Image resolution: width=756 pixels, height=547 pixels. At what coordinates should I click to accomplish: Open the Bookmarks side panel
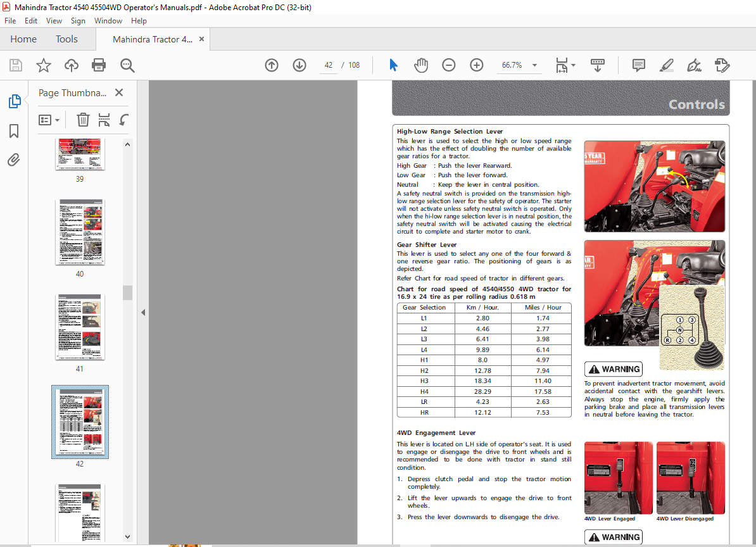coord(14,131)
